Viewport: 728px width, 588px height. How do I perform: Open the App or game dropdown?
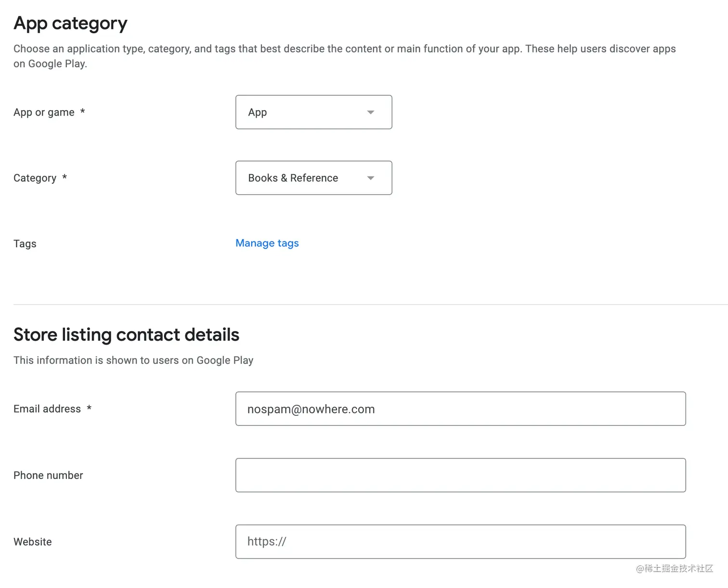(313, 112)
